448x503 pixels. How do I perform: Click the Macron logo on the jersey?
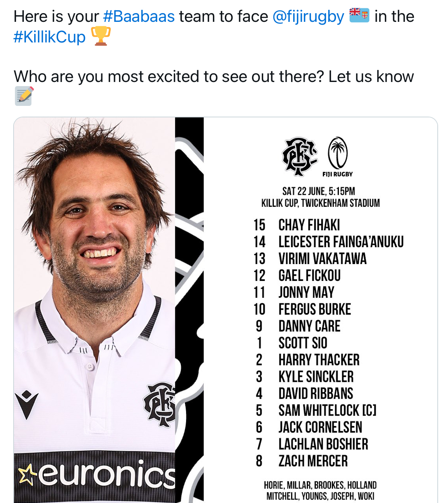pos(27,404)
